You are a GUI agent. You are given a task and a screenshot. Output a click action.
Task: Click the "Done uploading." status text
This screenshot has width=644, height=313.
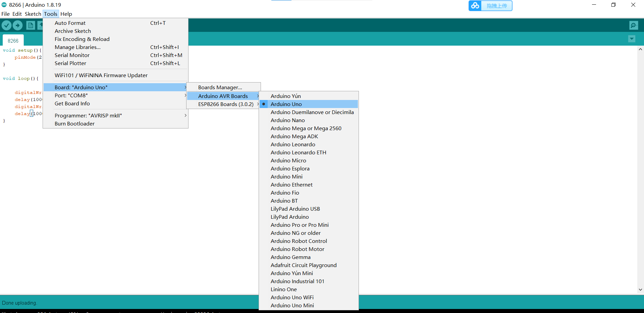19,303
